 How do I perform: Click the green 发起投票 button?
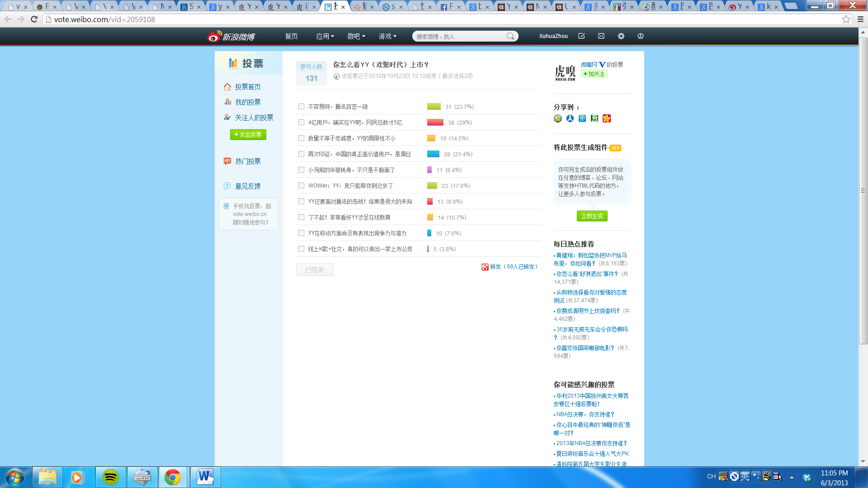pos(248,134)
